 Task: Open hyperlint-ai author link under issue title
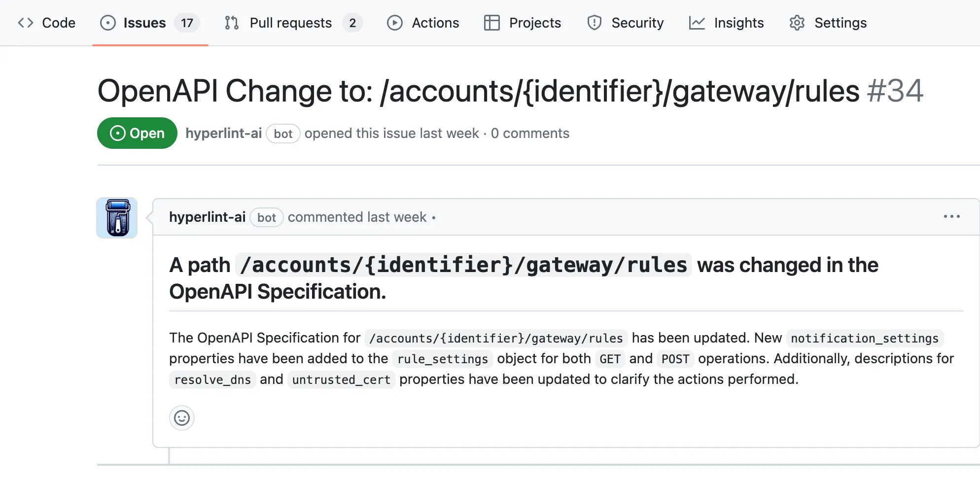pos(223,133)
